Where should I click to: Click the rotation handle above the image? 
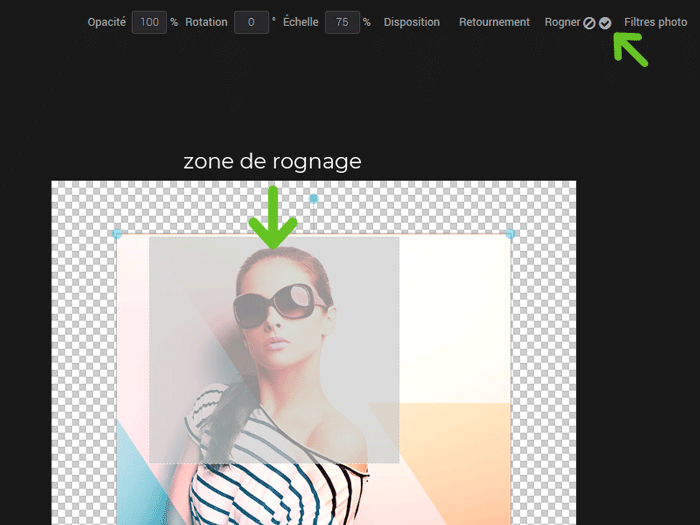click(x=314, y=199)
